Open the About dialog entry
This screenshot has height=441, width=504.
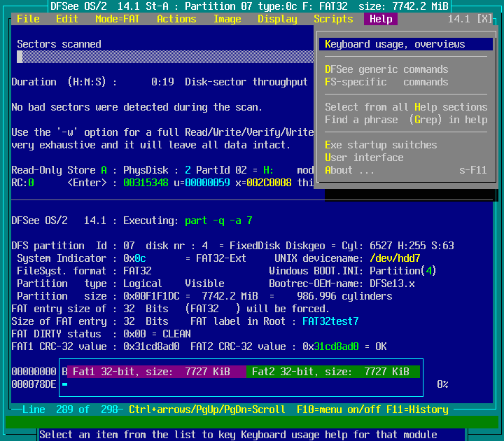350,170
